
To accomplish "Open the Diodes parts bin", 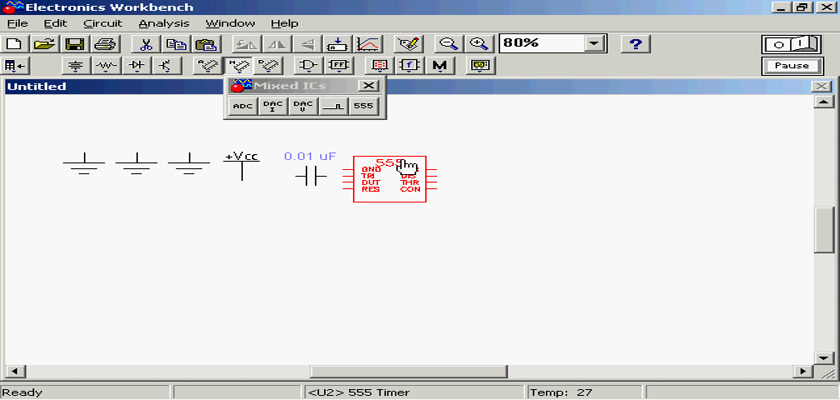I will pos(137,66).
